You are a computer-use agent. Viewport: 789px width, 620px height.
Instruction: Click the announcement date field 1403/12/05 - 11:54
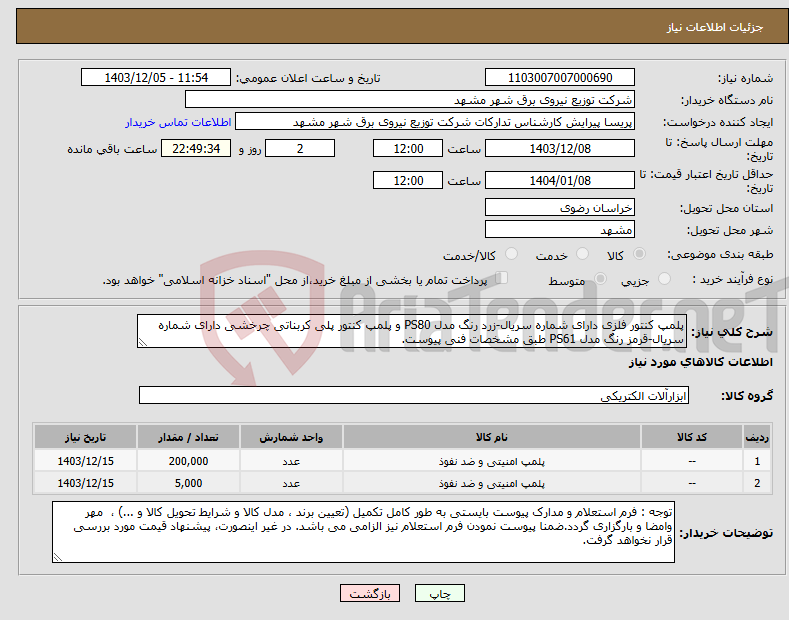tap(155, 78)
